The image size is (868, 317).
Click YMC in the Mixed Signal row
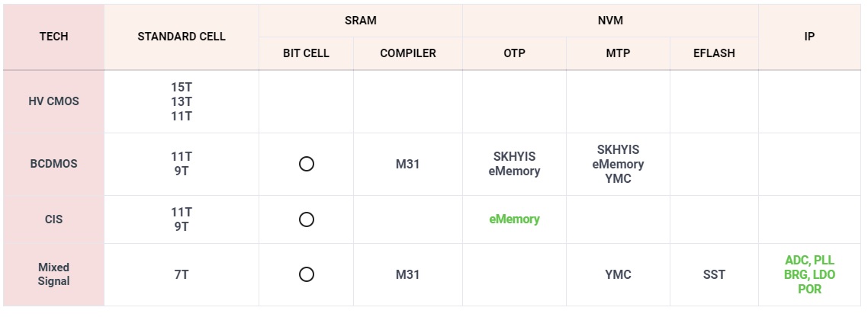618,274
